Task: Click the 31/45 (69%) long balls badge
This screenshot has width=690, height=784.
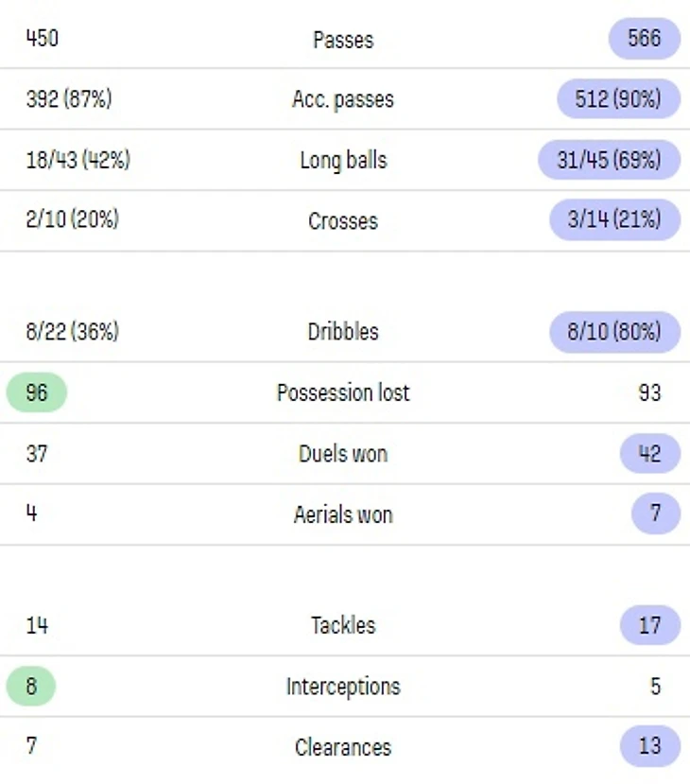Action: [x=609, y=160]
